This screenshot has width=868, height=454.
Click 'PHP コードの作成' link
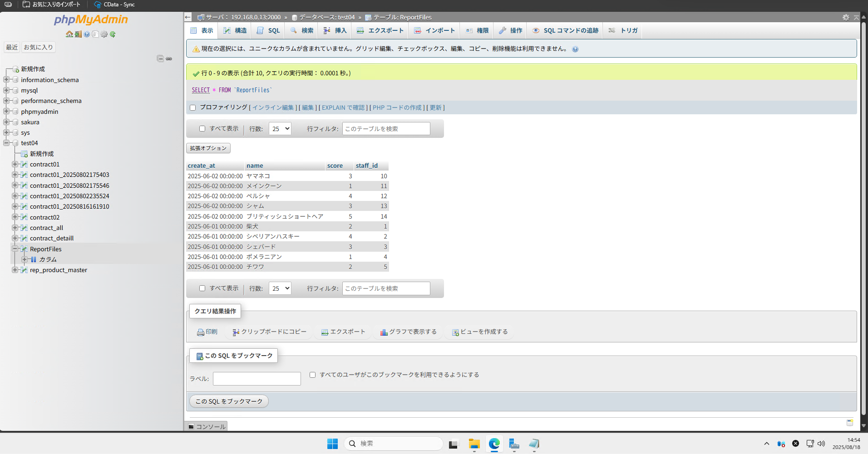[397, 108]
